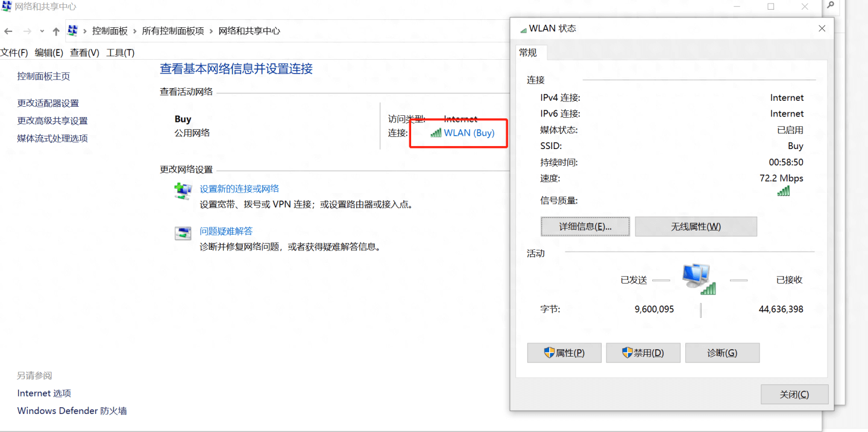This screenshot has width=868, height=432.
Task: Click the troubleshoot problems icon
Action: tap(183, 233)
